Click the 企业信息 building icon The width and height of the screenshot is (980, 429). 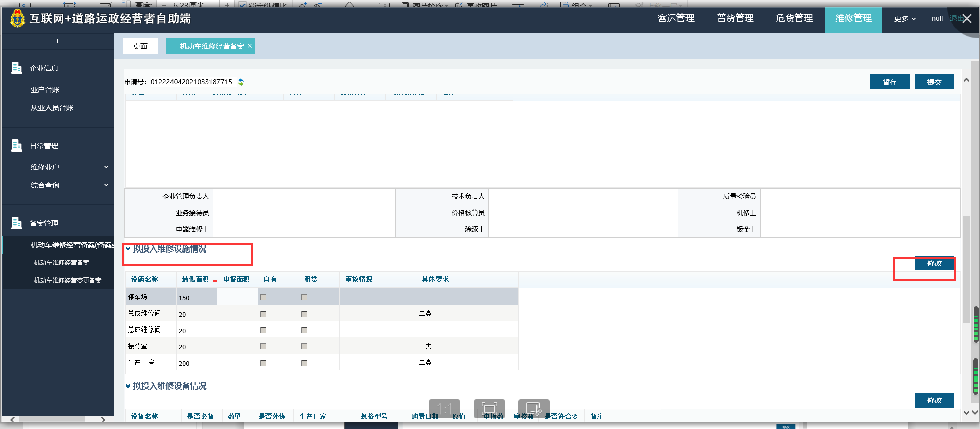[x=17, y=68]
